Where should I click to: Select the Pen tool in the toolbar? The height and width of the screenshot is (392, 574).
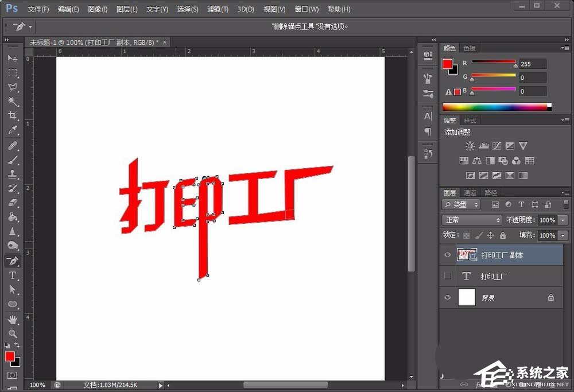click(x=13, y=261)
